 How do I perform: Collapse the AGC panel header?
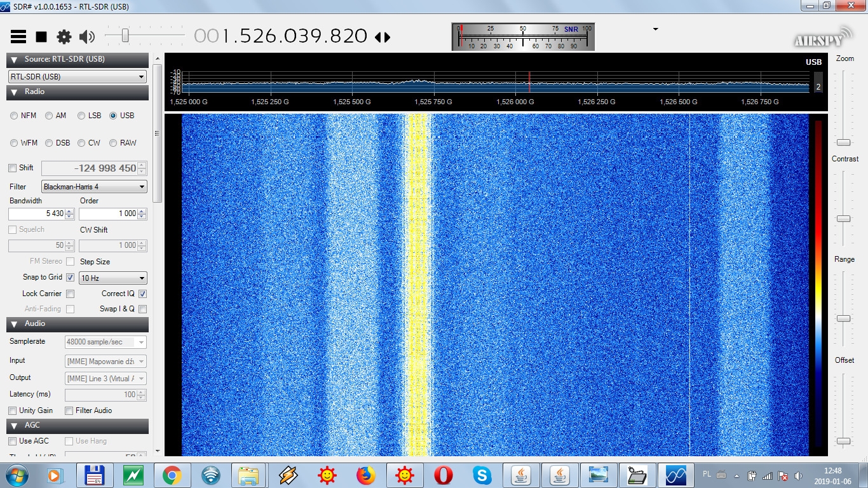(x=78, y=426)
